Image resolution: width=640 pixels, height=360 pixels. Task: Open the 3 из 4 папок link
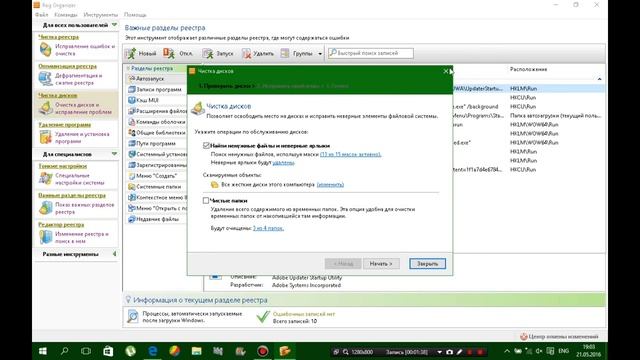[x=268, y=228]
